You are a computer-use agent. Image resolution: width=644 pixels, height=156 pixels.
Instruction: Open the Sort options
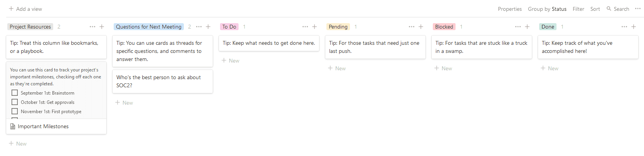click(x=595, y=9)
